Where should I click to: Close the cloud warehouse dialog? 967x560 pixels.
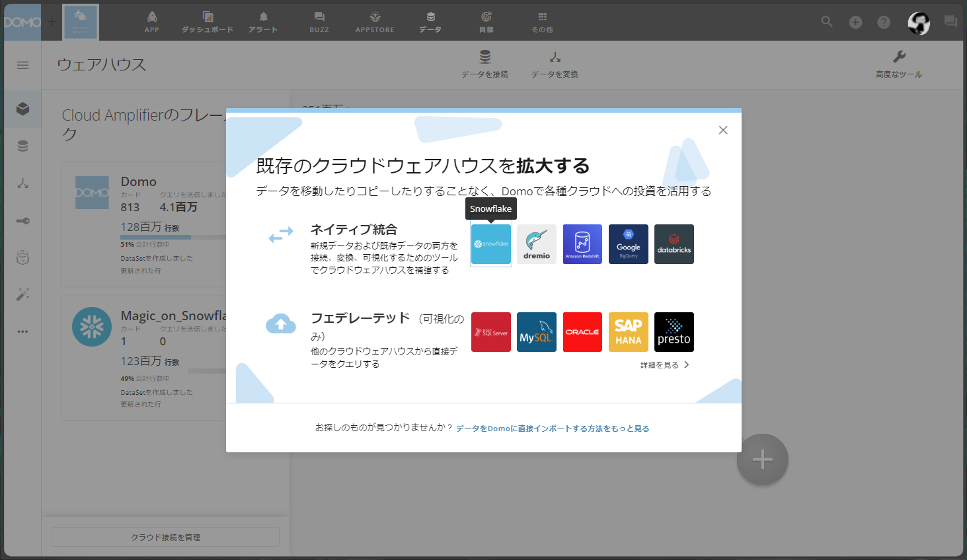(723, 130)
